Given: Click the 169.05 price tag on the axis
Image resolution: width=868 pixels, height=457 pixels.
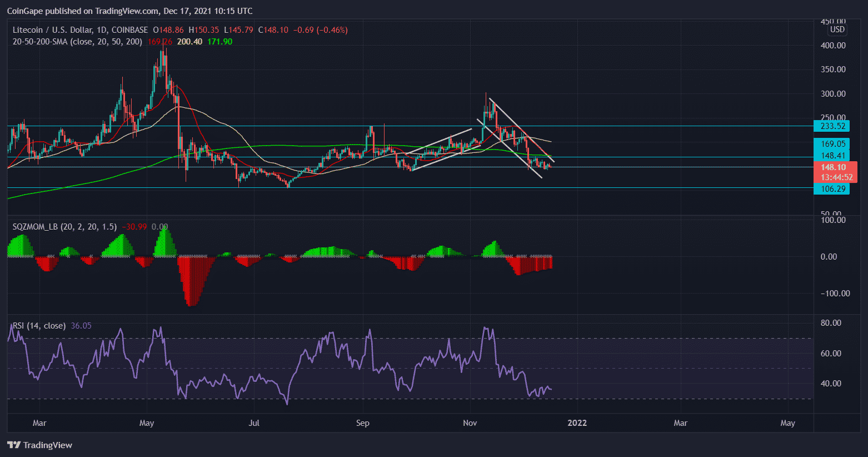Looking at the screenshot, I should tap(832, 144).
